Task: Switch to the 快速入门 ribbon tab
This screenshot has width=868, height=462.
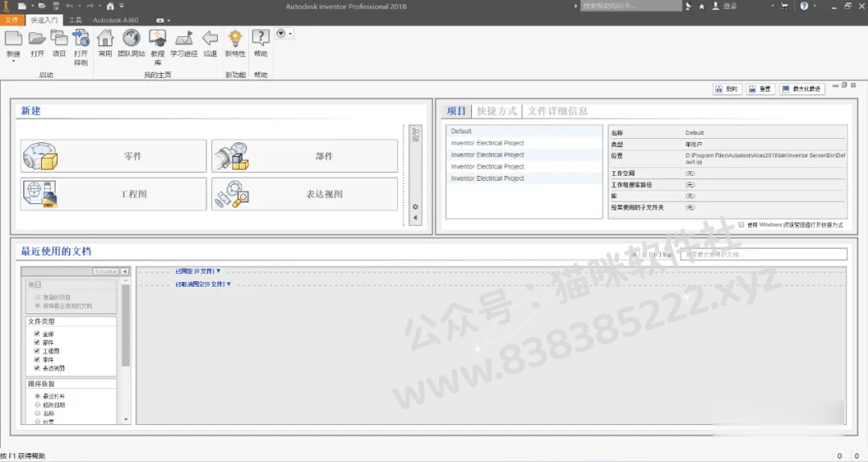Action: (x=43, y=20)
